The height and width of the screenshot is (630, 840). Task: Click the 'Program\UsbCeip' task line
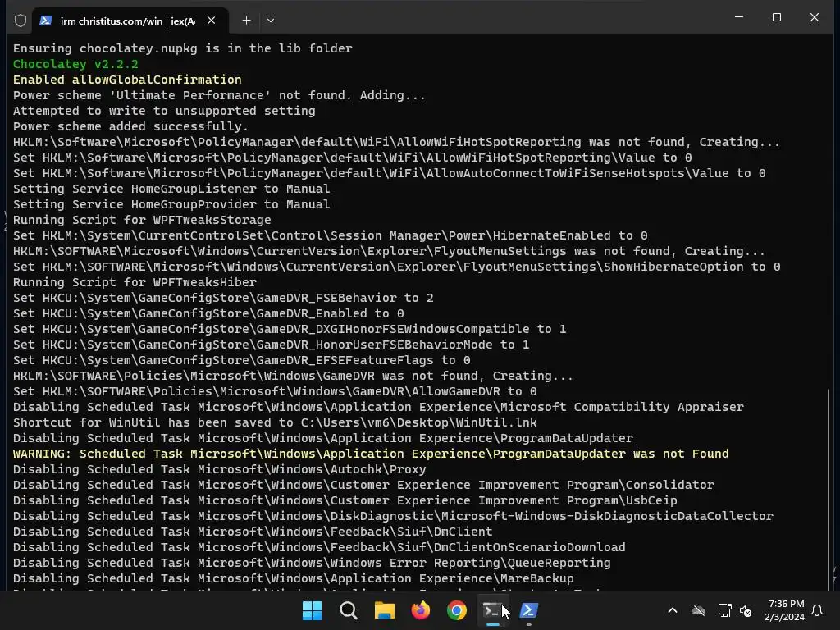click(345, 500)
